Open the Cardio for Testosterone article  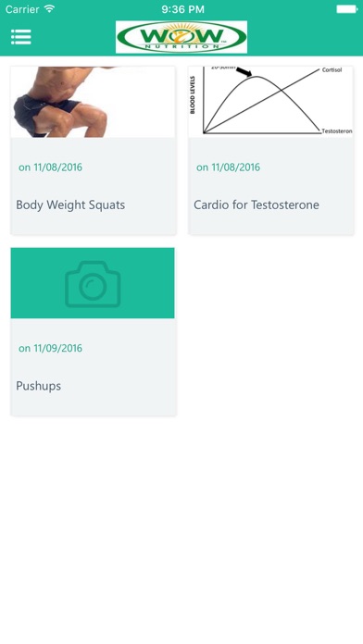[x=257, y=204]
